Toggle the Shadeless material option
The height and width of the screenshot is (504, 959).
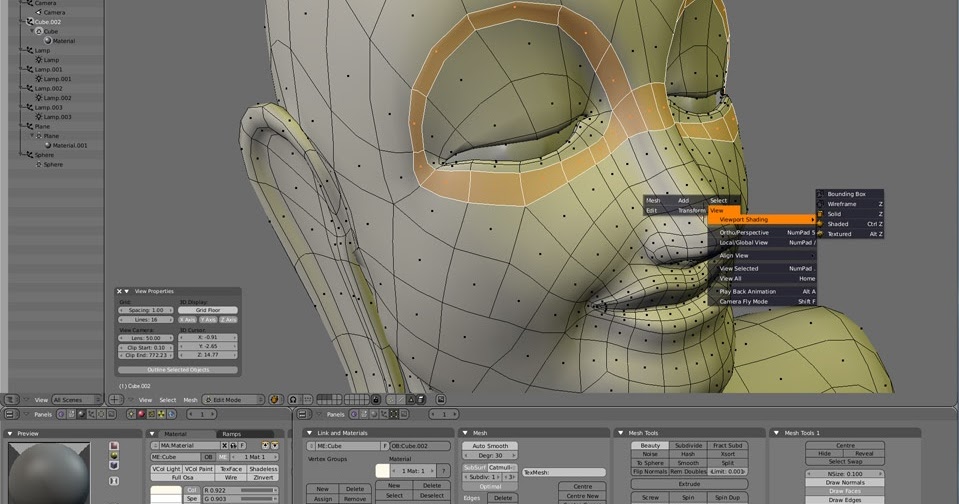tap(263, 469)
